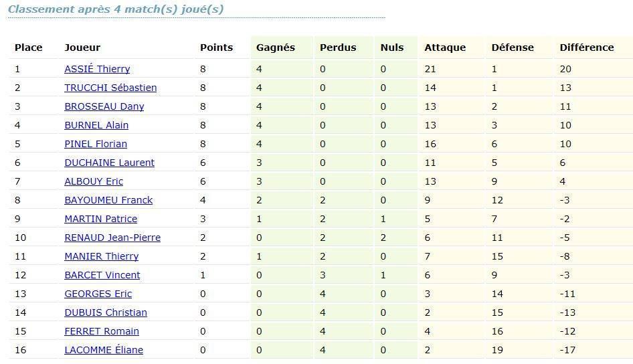Click TRUCCHI Sébastien player name
The width and height of the screenshot is (633, 364).
pyautogui.click(x=110, y=88)
